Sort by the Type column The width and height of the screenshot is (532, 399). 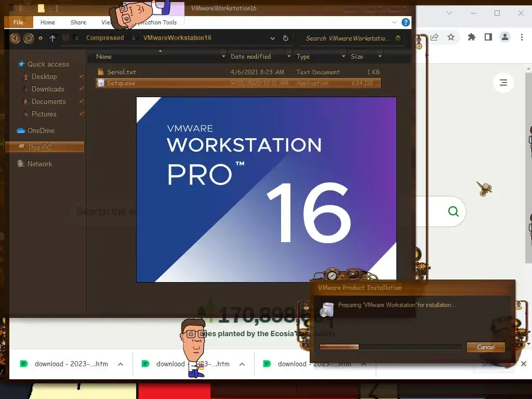tap(303, 57)
